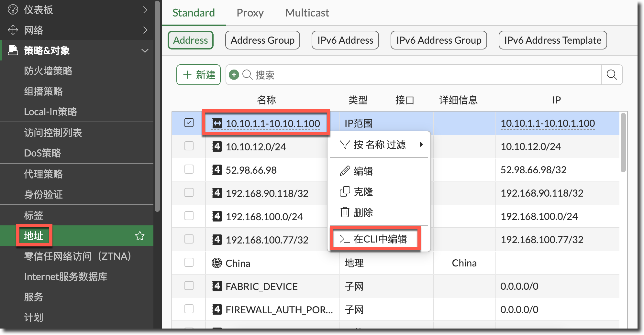Click the Policy & Objects document icon
This screenshot has height=335, width=644.
pyautogui.click(x=13, y=50)
